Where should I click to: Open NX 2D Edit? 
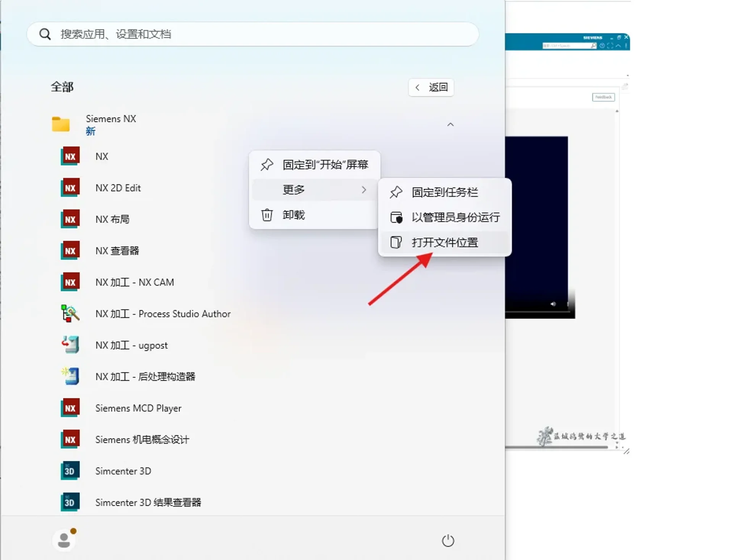click(x=118, y=188)
